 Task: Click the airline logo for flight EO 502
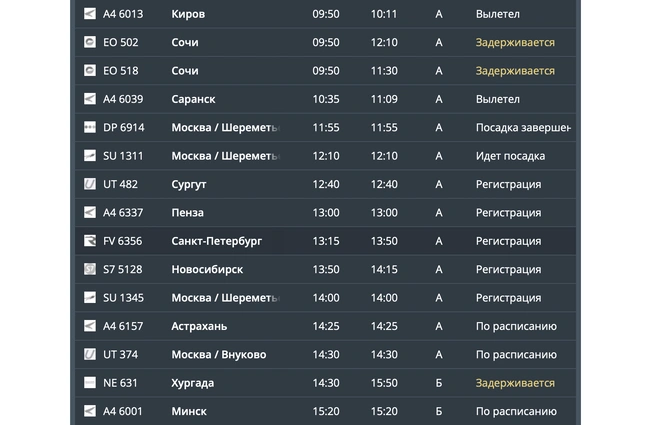[x=90, y=43]
